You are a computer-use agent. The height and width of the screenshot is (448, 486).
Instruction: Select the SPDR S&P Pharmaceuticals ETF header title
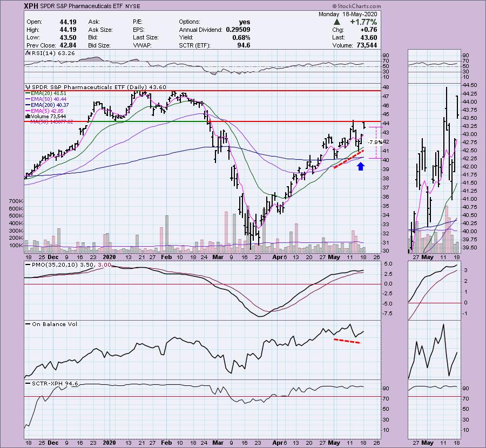coord(82,6)
